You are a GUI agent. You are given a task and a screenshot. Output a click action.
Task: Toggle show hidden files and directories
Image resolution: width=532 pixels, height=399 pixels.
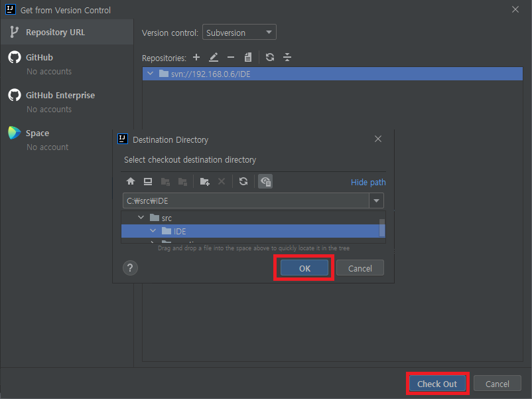click(265, 181)
